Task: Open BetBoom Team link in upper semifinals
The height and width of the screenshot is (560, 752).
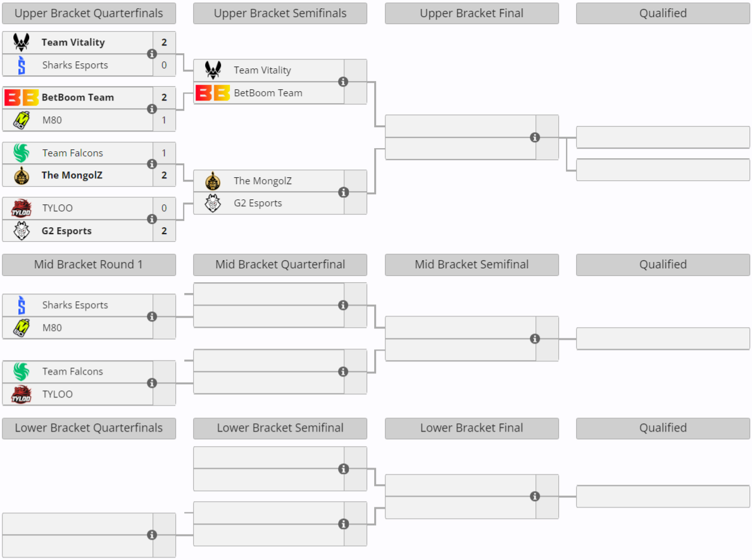Action: click(x=268, y=93)
